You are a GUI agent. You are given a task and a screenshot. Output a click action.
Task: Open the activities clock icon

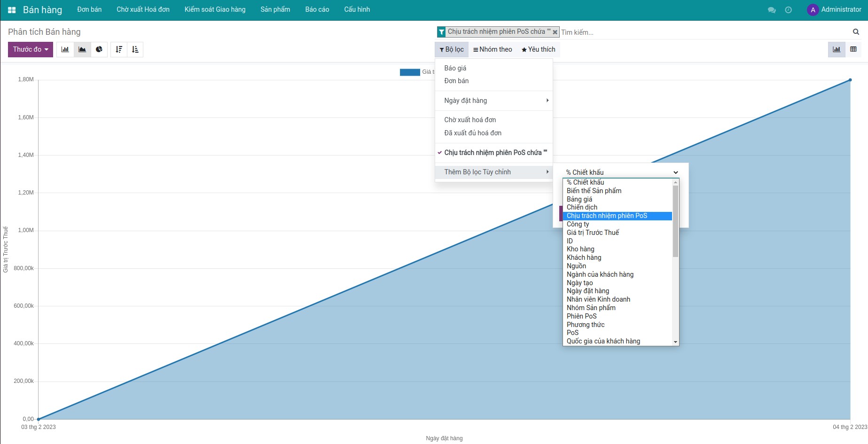pyautogui.click(x=788, y=10)
